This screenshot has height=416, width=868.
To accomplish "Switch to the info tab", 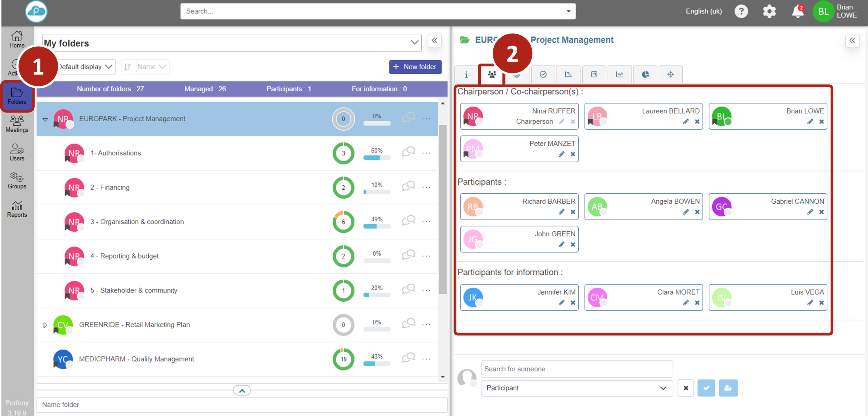I will (x=466, y=74).
